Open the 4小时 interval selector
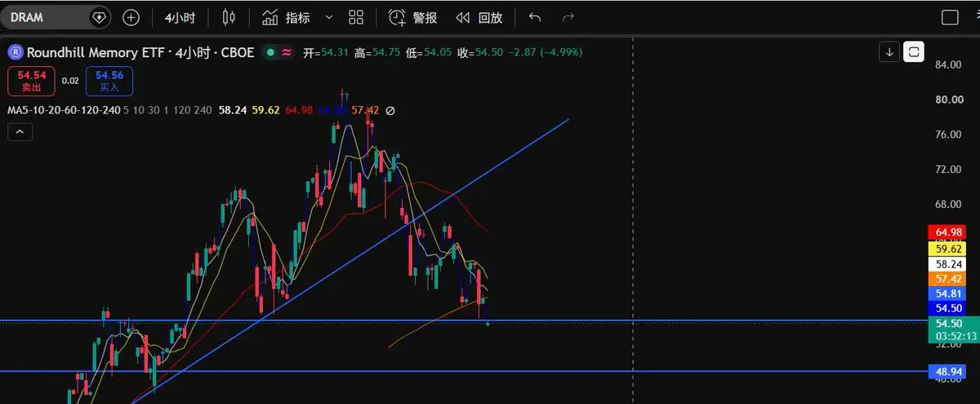 tap(180, 17)
